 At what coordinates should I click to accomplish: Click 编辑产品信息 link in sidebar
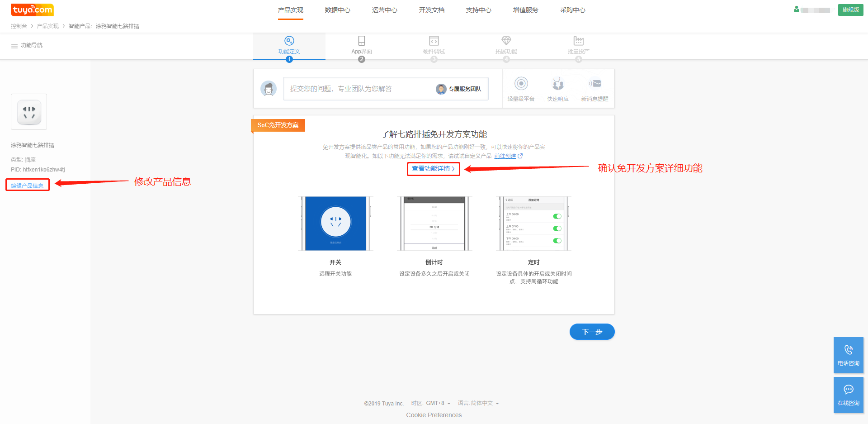pyautogui.click(x=27, y=186)
